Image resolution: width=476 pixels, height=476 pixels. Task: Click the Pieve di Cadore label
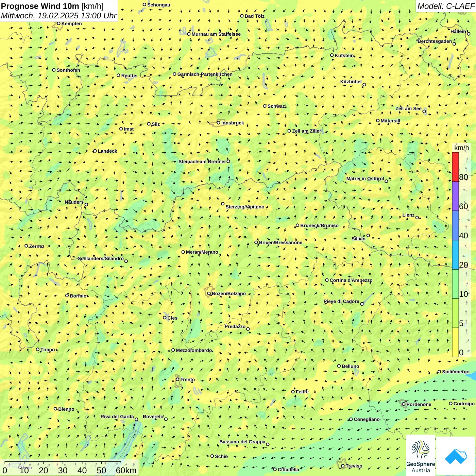tap(341, 301)
